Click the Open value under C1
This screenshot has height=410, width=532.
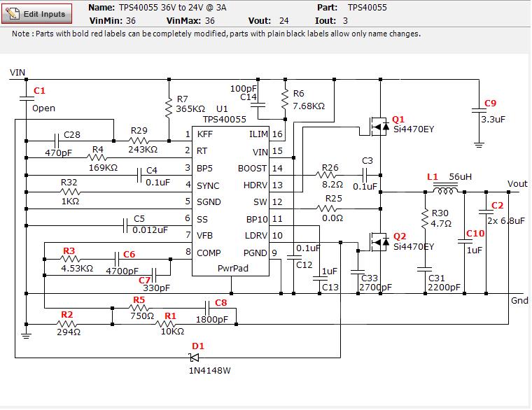click(x=43, y=108)
